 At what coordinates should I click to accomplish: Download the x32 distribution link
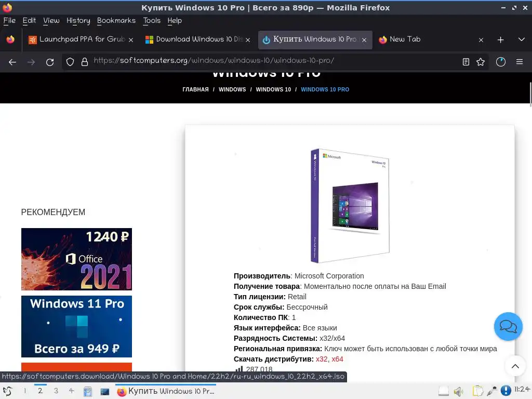[322, 359]
